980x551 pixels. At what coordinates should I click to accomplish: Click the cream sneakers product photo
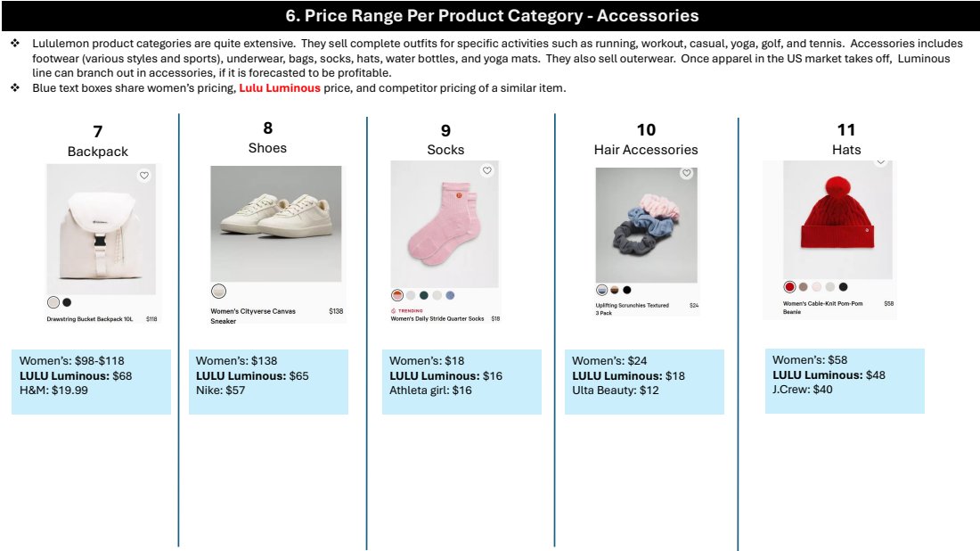[x=275, y=223]
